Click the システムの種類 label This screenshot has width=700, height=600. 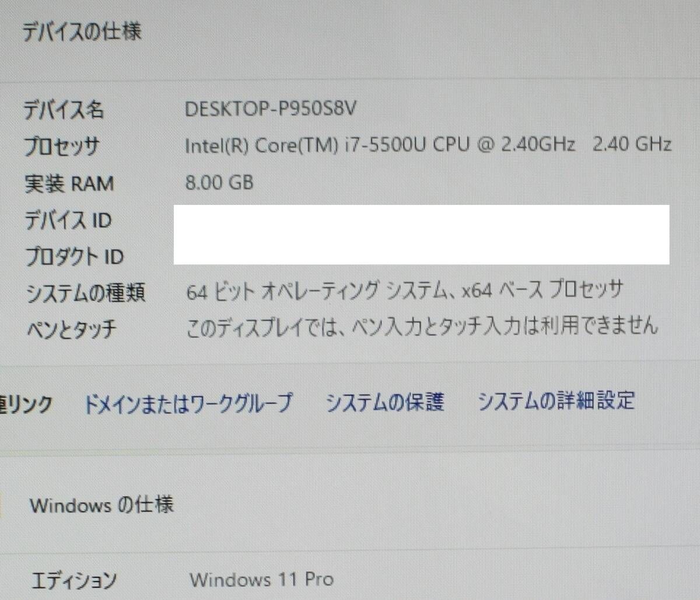pyautogui.click(x=86, y=293)
